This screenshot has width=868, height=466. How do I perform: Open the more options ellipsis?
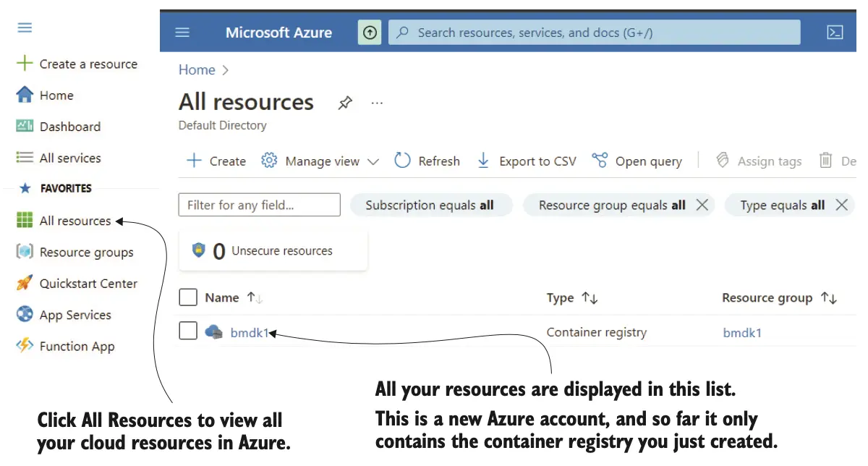tap(377, 103)
